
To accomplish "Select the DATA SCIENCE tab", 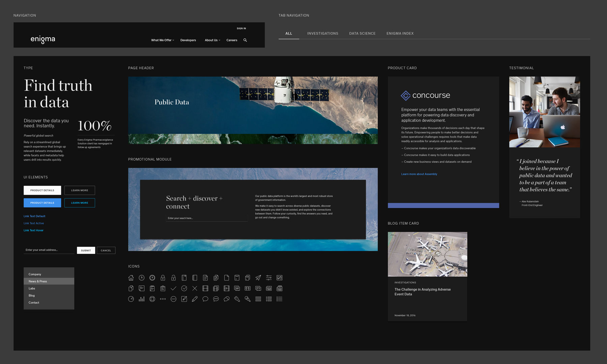I will [362, 33].
